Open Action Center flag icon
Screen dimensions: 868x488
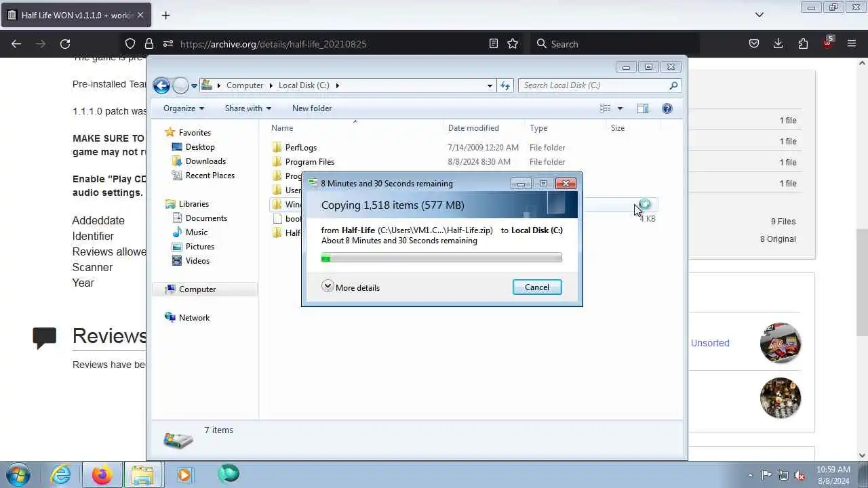click(x=766, y=475)
